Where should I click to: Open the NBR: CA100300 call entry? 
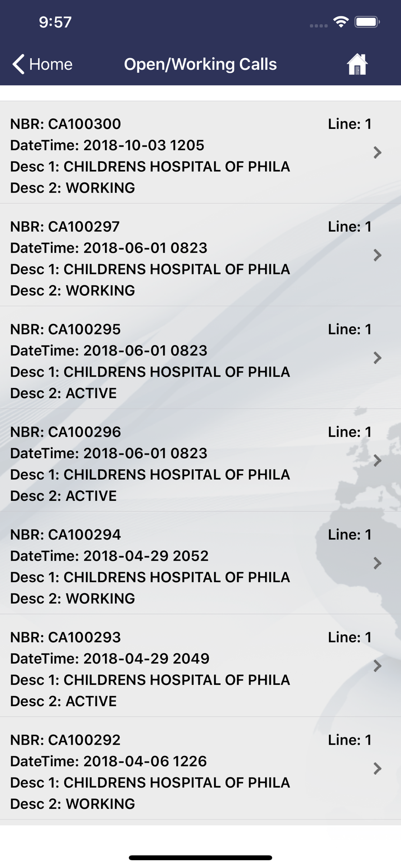coord(200,152)
